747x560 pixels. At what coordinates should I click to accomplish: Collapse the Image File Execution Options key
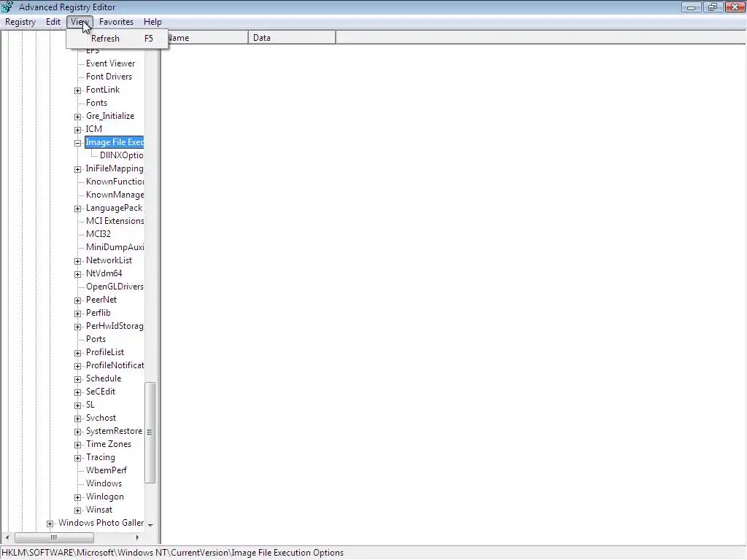(77, 143)
